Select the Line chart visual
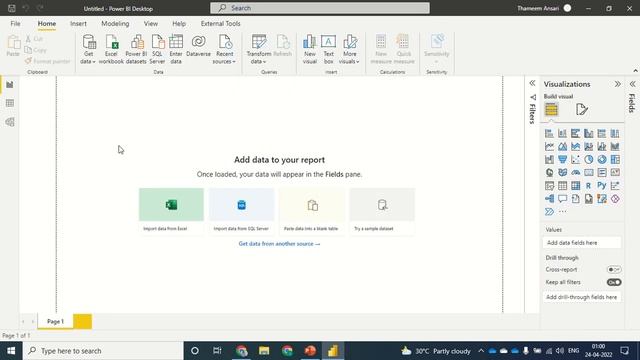Viewport: 640px width, 360px height. pos(549,147)
